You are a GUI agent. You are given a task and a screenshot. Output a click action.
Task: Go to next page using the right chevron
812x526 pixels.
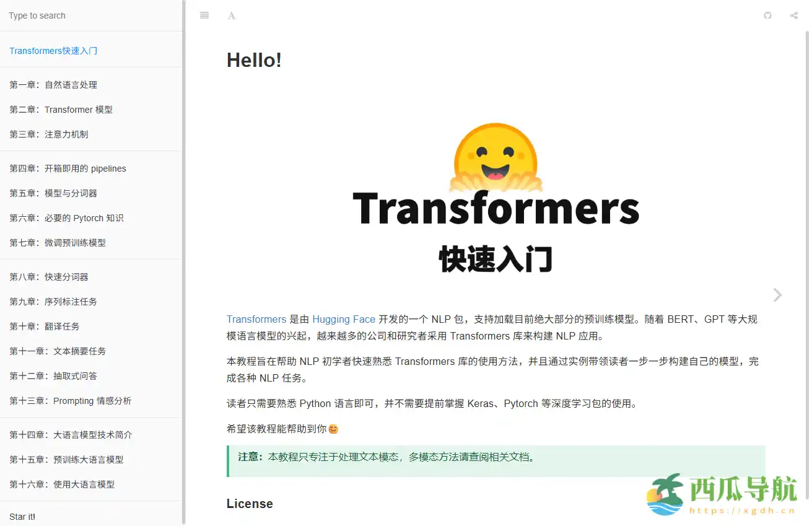point(777,295)
